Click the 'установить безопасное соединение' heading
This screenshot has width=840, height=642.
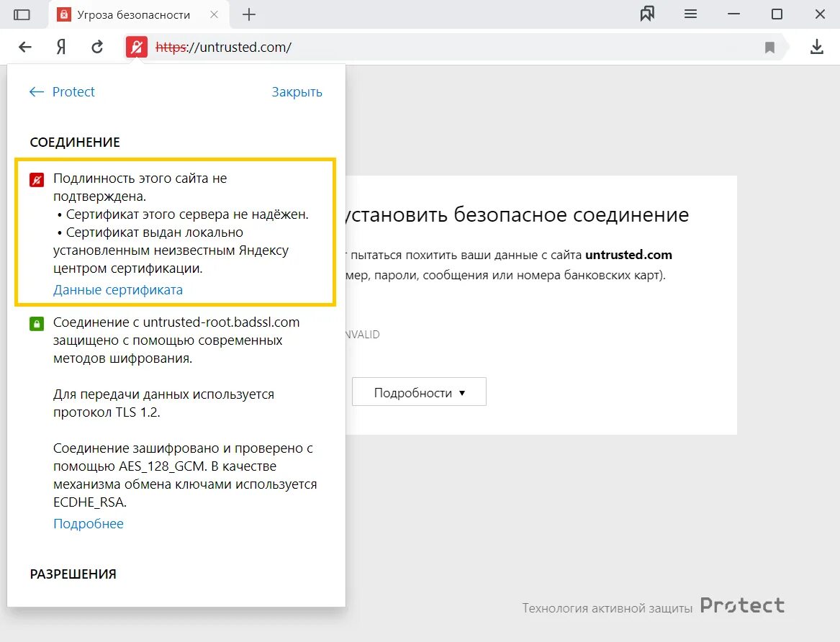point(518,214)
